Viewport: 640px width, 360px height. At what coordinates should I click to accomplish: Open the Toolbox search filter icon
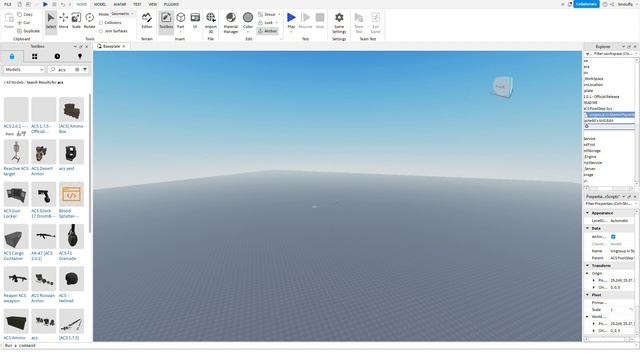click(x=85, y=69)
